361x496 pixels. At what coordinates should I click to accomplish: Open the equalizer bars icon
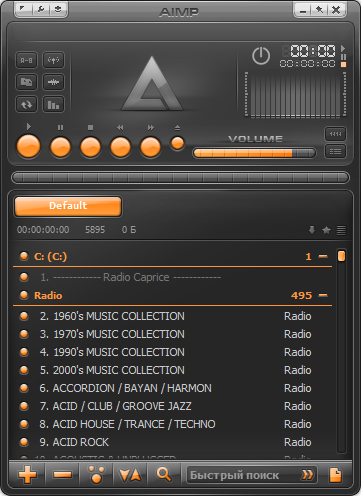[53, 104]
